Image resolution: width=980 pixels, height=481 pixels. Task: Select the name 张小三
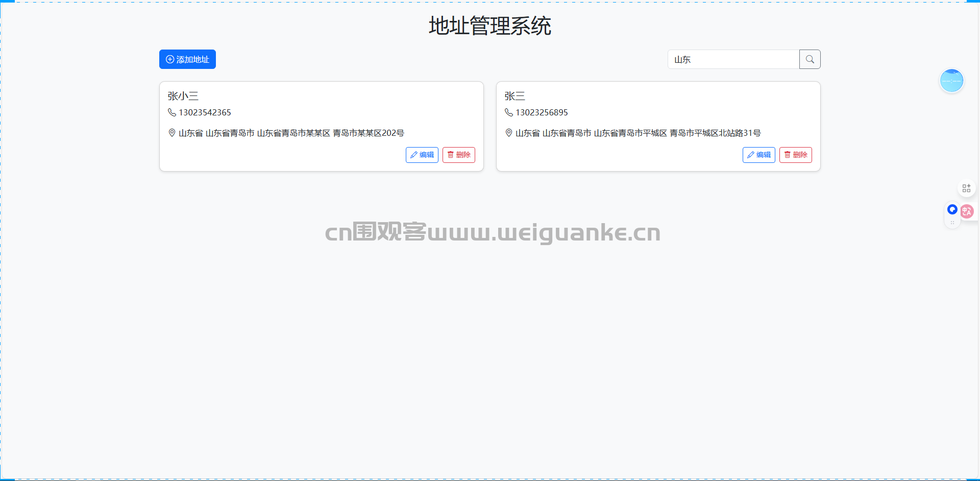183,96
